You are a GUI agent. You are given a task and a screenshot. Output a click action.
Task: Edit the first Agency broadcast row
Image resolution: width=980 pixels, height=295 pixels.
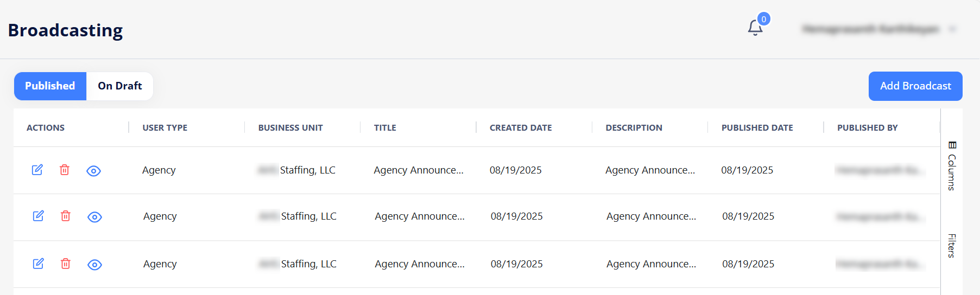coord(37,170)
